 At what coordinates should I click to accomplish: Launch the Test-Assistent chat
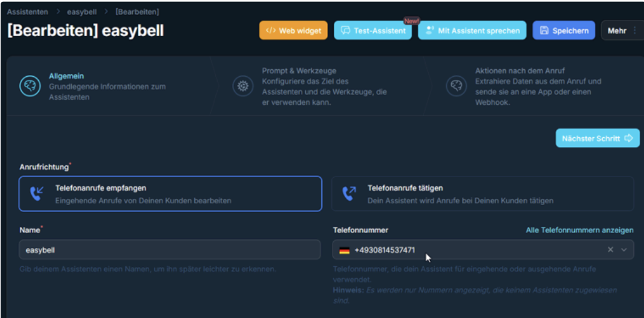click(x=373, y=31)
